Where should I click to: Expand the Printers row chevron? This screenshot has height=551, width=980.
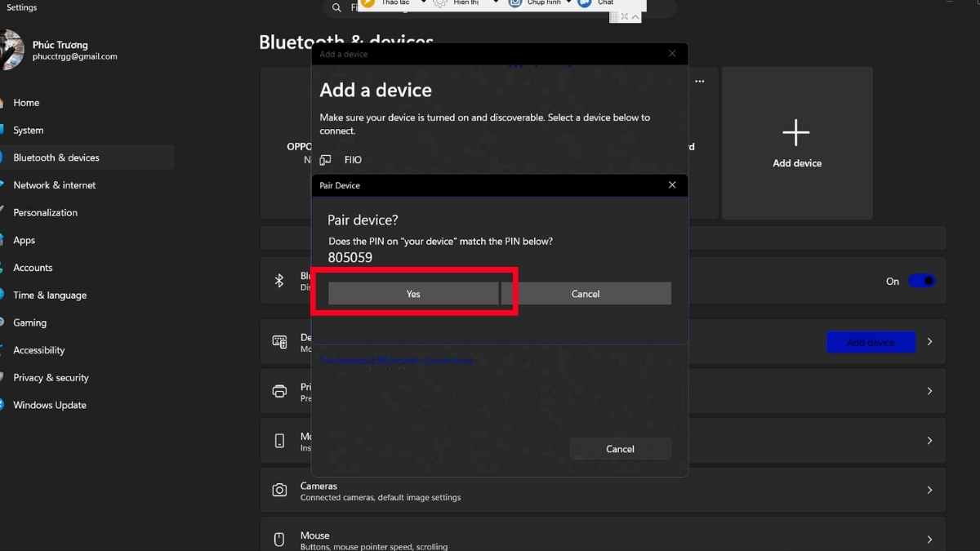929,391
